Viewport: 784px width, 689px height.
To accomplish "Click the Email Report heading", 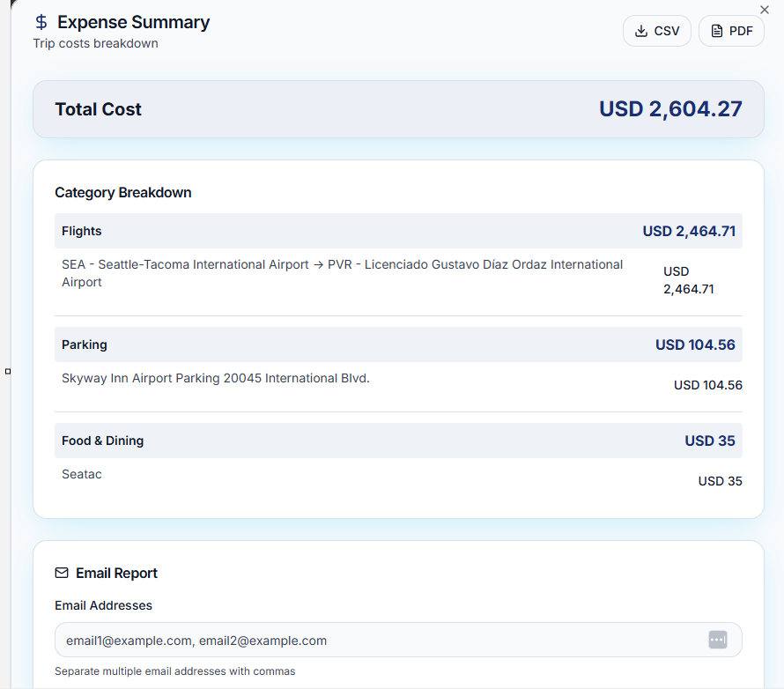I will (116, 573).
